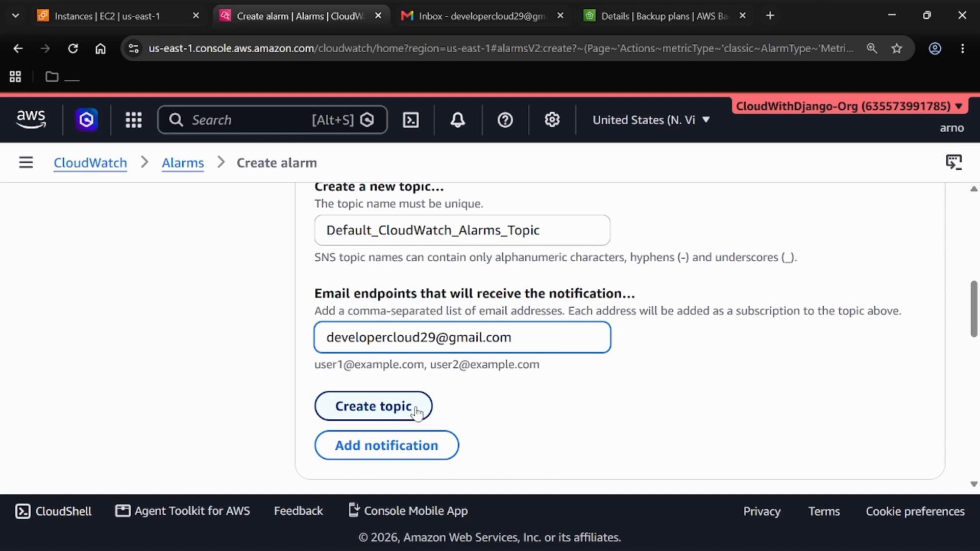Open the Feedback footer link

[298, 511]
